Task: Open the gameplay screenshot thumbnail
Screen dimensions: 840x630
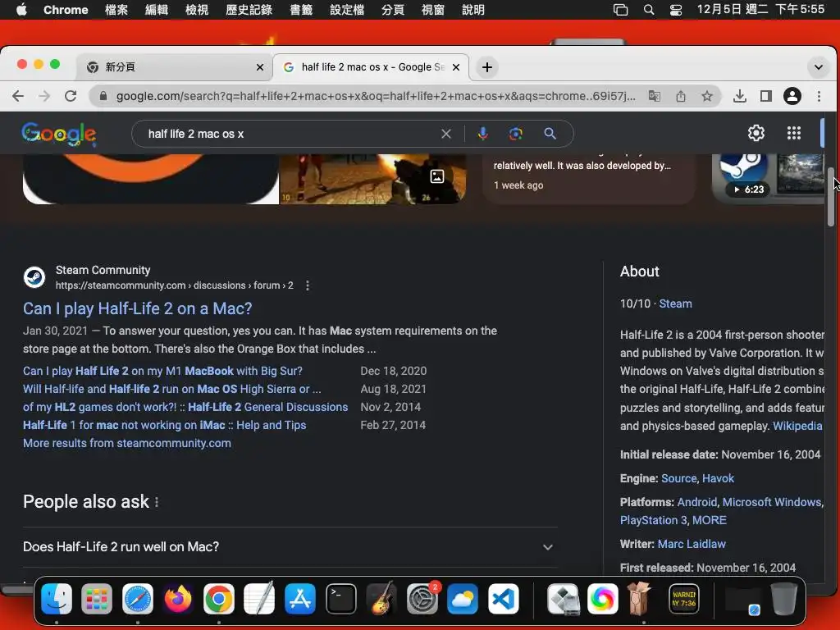Action: pyautogui.click(x=372, y=179)
